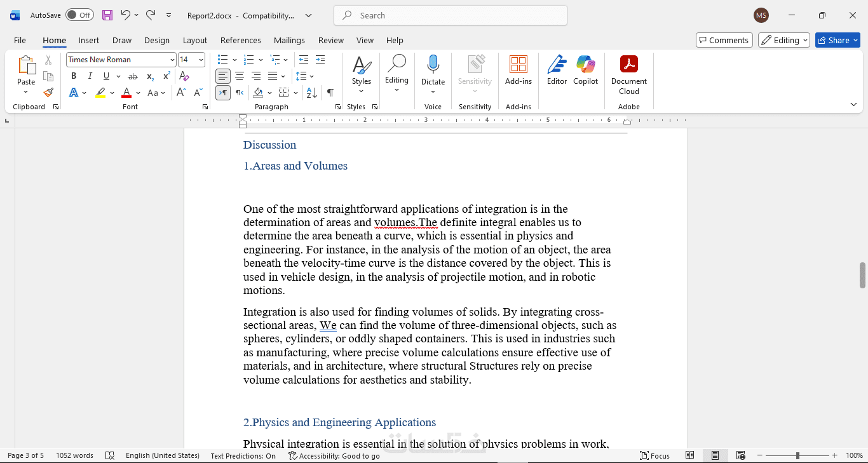This screenshot has width=868, height=463.
Task: Open Copilot from the ribbon
Action: coord(585,70)
